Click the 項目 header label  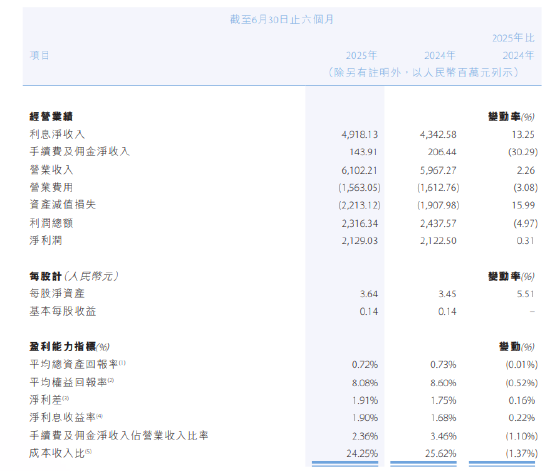tap(39, 55)
